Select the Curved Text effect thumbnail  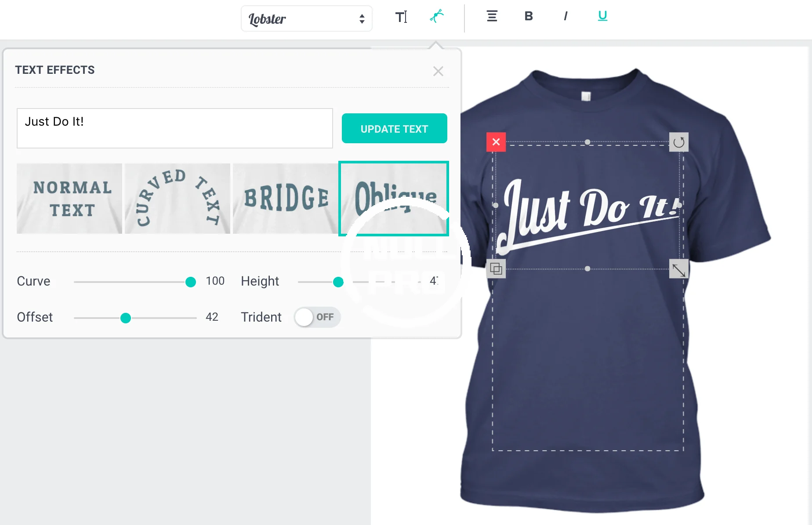coord(178,199)
